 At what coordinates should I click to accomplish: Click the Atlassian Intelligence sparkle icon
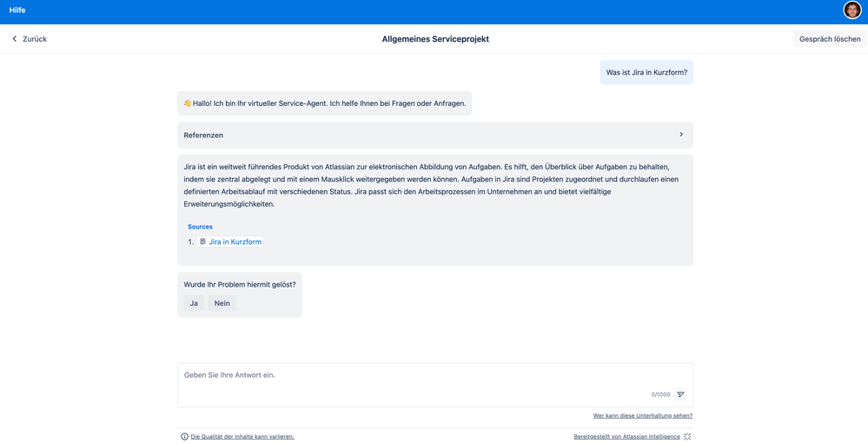687,436
